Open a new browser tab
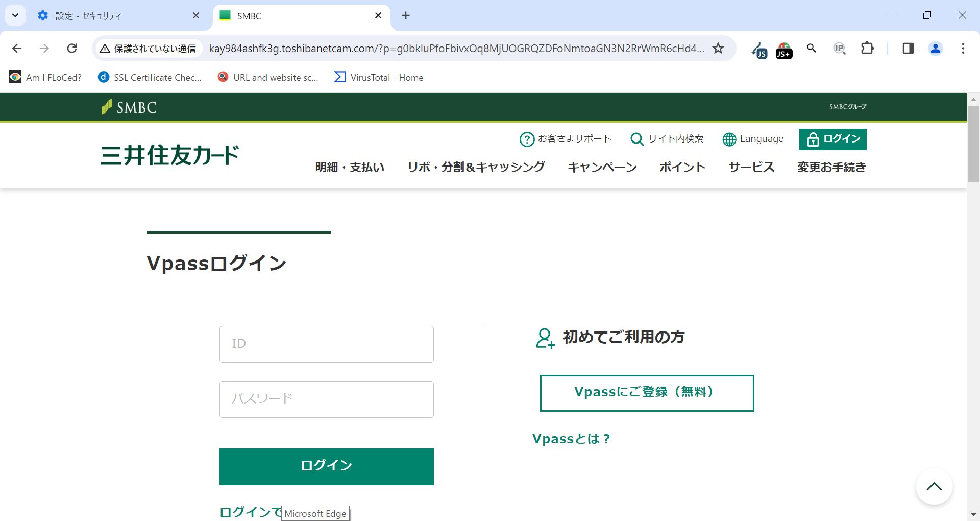 [406, 16]
